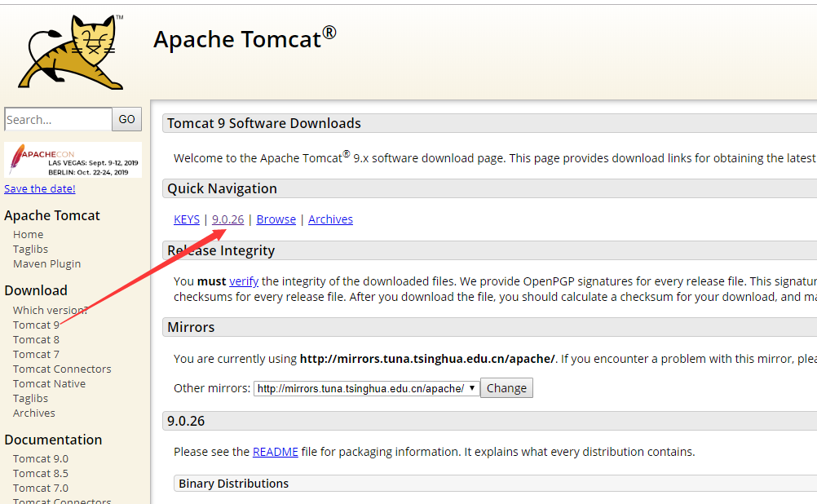Select Tomcat 8 download link
The width and height of the screenshot is (817, 504).
point(36,339)
